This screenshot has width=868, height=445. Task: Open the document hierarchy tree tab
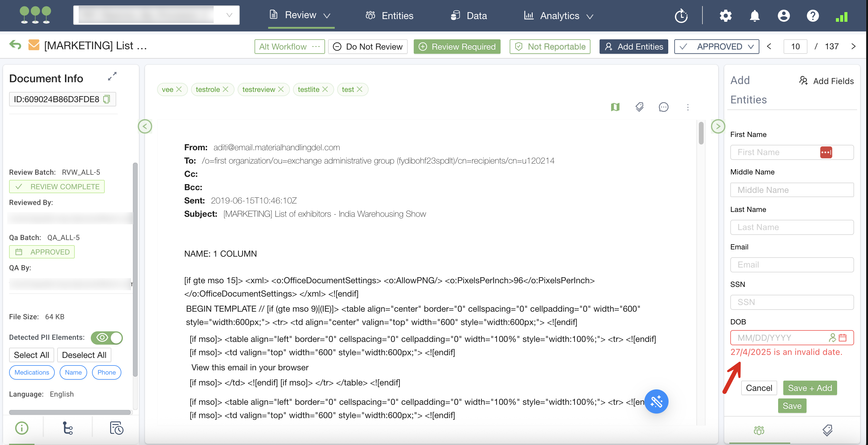coord(68,428)
